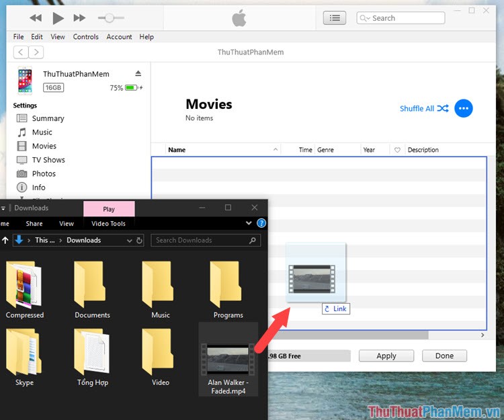The image size is (504, 420).
Task: Click Downloads in the address breadcrumb
Action: pos(84,240)
